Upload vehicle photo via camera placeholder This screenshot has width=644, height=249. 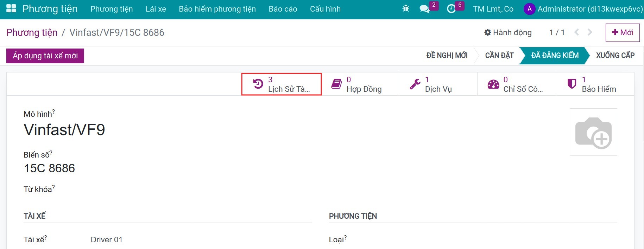(x=593, y=132)
